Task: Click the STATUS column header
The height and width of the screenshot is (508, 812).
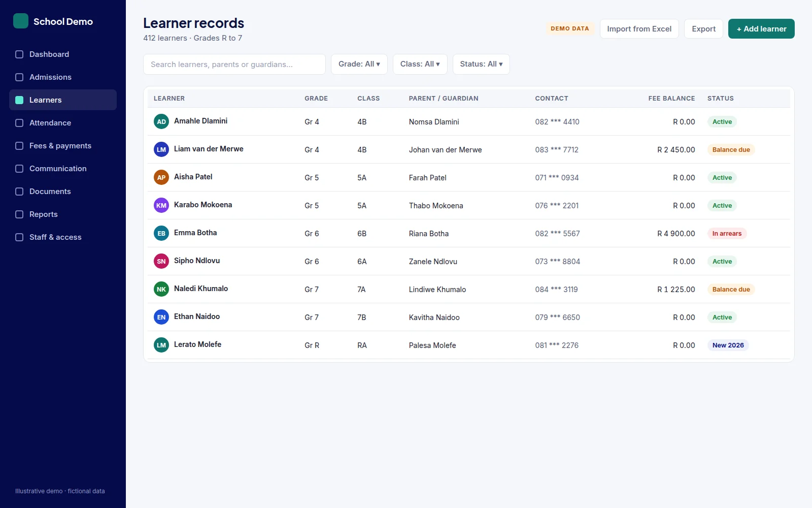Action: [721, 99]
